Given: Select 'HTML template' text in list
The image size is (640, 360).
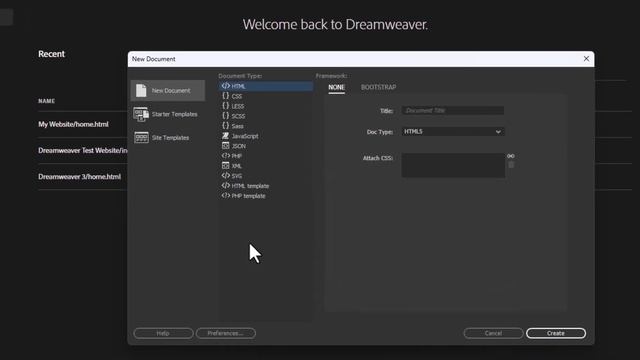Looking at the screenshot, I should pos(250,186).
